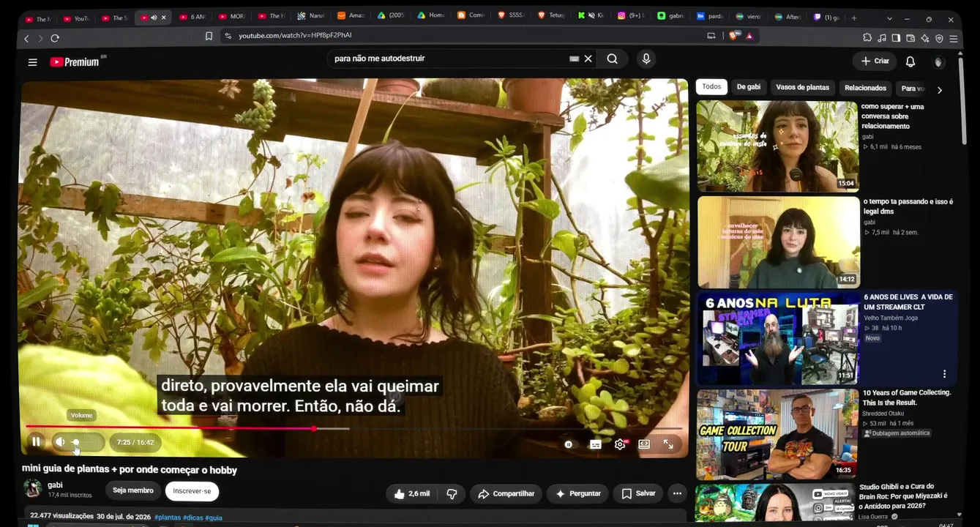Viewport: 980px width, 527px height.
Task: Open the 'o tempo ta passando' video thumbnail
Action: pos(778,242)
